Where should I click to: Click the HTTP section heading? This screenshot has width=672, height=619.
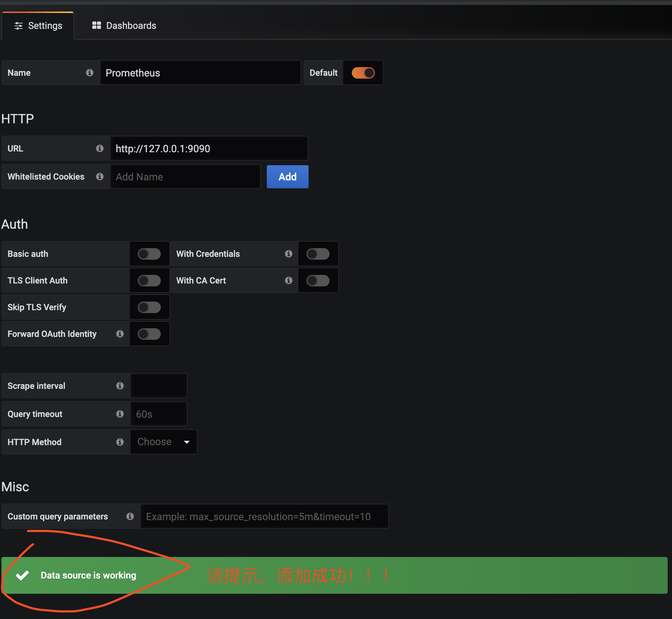click(x=17, y=119)
